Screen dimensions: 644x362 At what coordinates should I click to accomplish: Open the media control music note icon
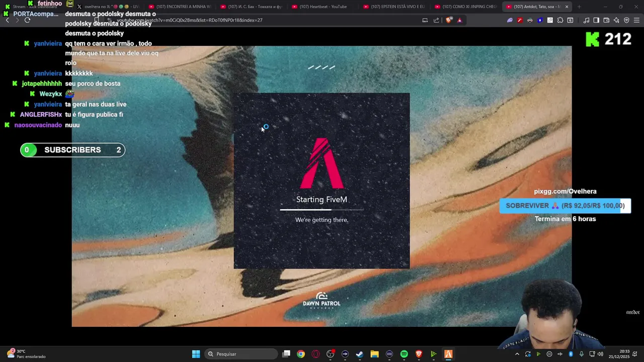click(x=586, y=20)
